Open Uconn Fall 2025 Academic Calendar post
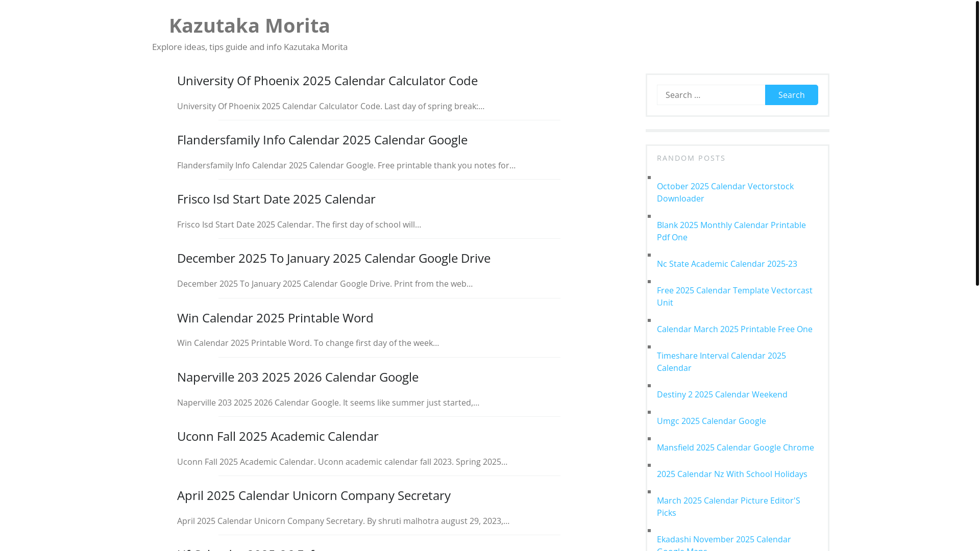Screen dimensions: 980x551 [278, 436]
